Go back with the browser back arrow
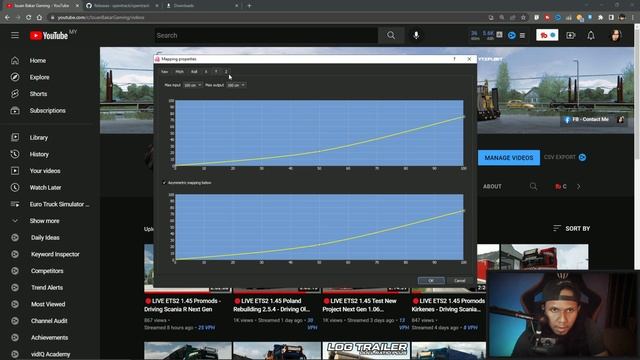Viewport: 640px width, 360px height. click(7, 18)
